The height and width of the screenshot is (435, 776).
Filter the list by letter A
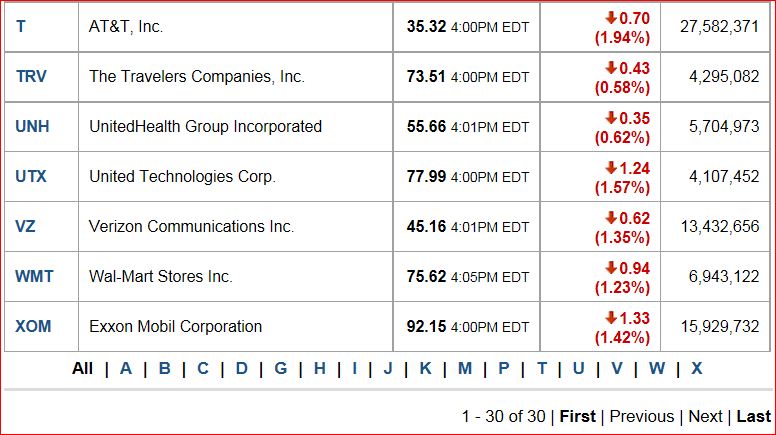coord(126,368)
